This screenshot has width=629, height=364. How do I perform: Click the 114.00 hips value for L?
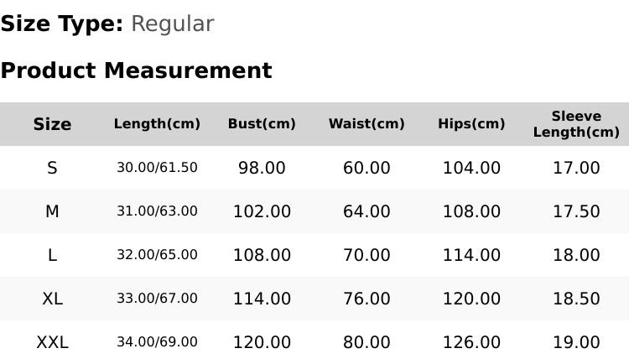click(471, 255)
